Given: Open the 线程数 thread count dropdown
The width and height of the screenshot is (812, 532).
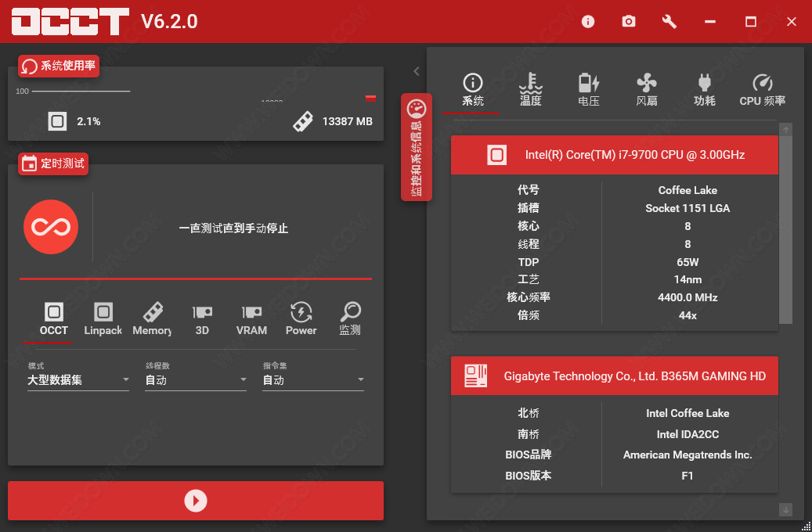Looking at the screenshot, I should pos(196,380).
